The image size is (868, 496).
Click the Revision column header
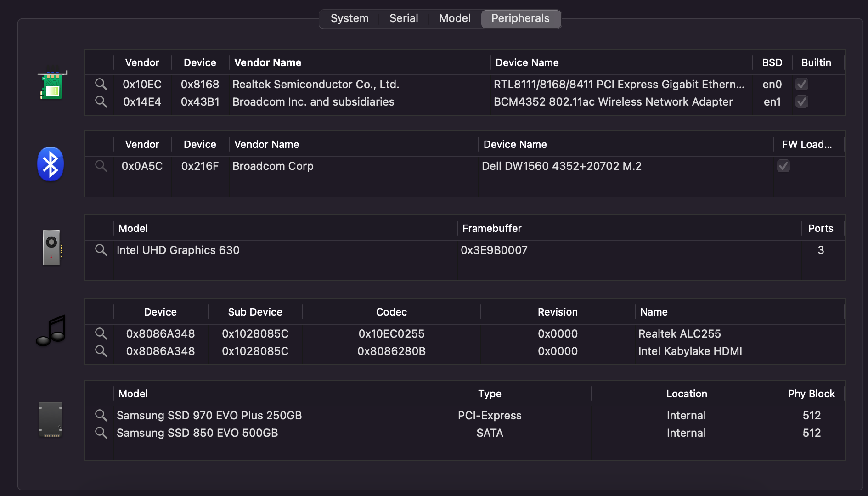click(x=558, y=312)
